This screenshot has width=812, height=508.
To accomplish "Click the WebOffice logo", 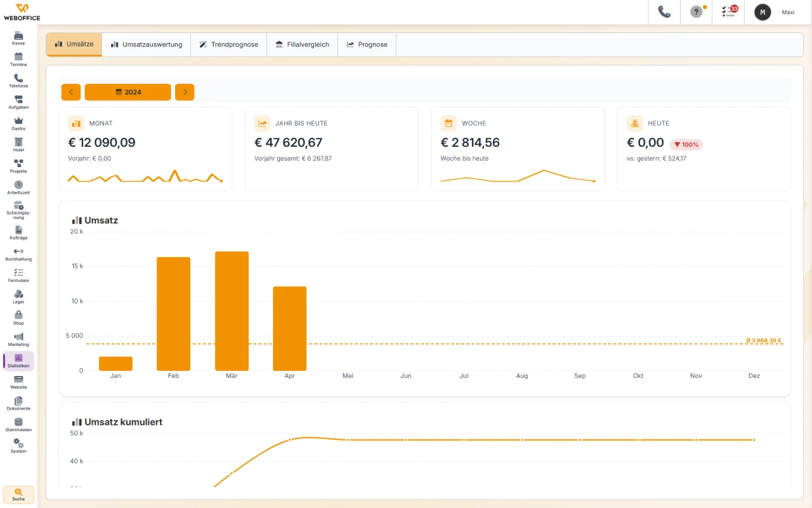I will tap(22, 12).
